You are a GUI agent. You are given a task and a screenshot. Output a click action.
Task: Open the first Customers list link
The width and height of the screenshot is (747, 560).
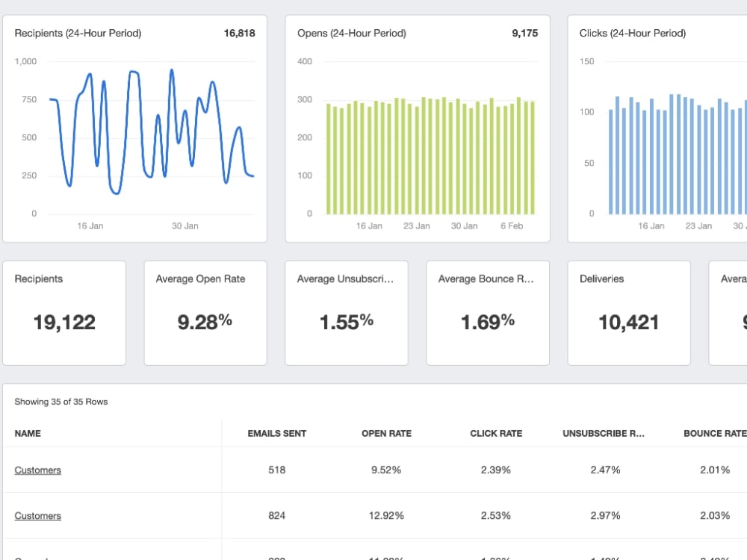point(37,470)
